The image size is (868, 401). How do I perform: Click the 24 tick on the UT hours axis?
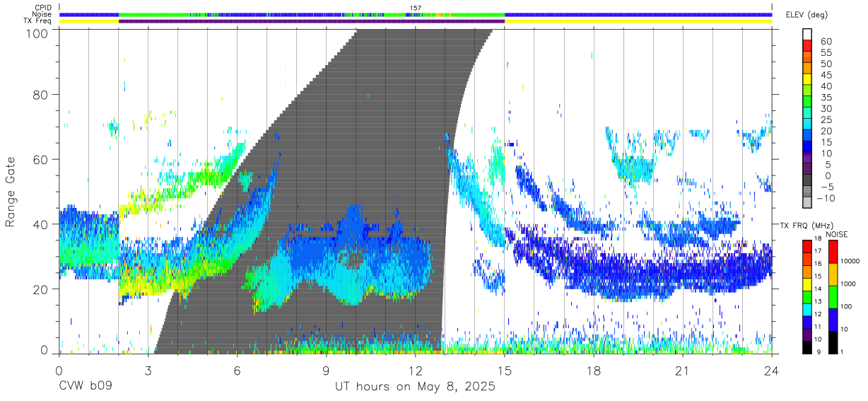(x=772, y=370)
